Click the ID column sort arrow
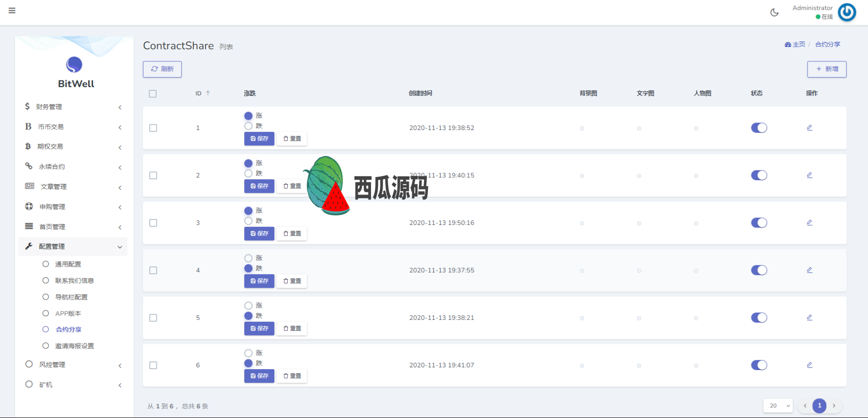This screenshot has height=418, width=868. 208,93
